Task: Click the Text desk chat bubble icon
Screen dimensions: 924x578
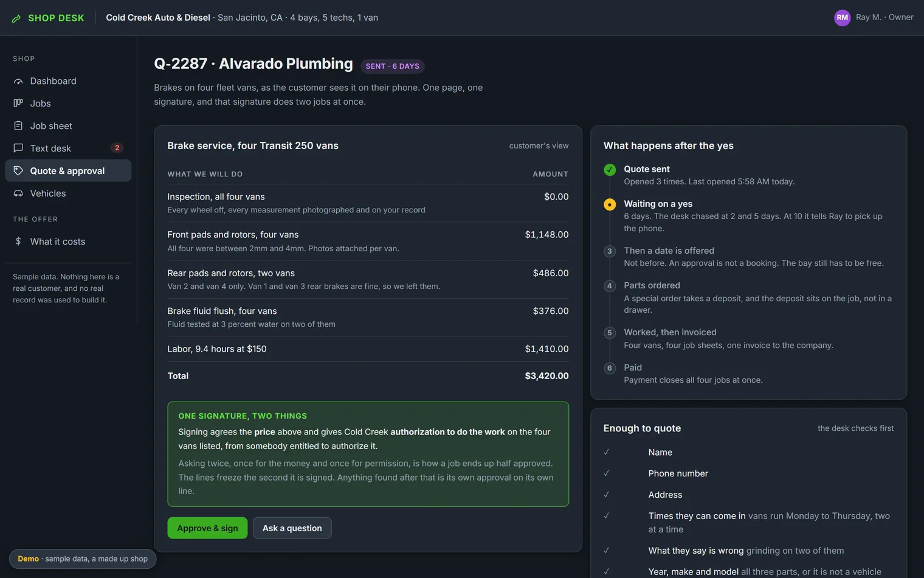Action: tap(18, 148)
